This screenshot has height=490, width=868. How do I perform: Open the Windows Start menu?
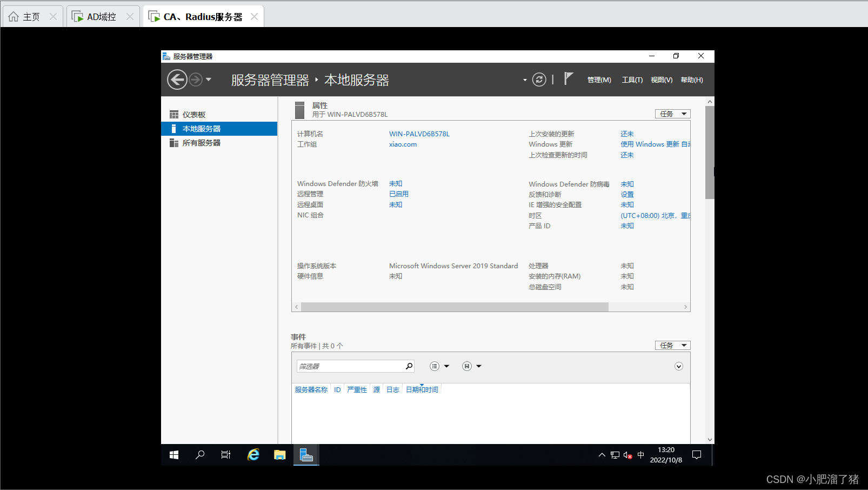[x=174, y=455]
